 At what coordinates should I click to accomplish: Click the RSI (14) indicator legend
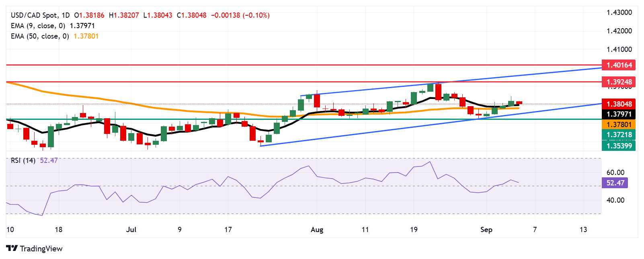click(23, 160)
